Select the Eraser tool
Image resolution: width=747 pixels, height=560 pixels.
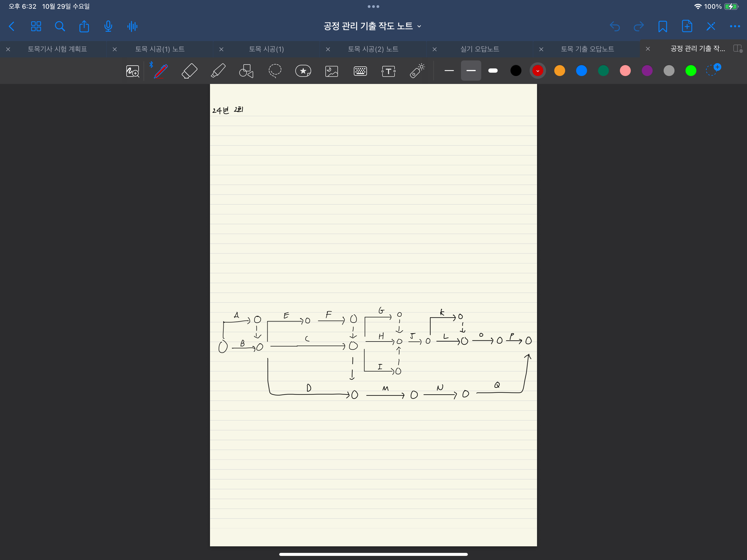pos(189,71)
